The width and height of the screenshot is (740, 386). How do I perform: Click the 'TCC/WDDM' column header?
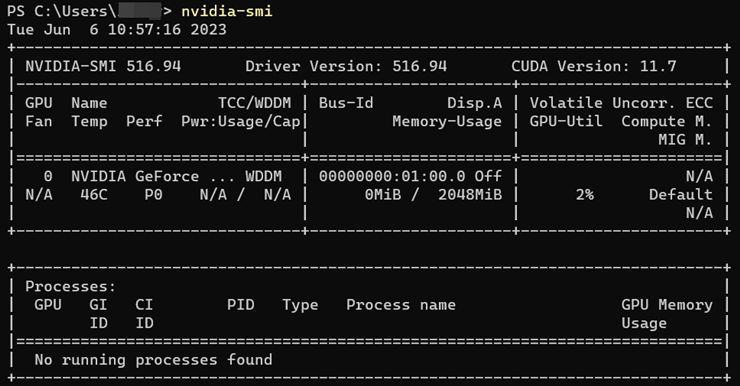[x=254, y=103]
